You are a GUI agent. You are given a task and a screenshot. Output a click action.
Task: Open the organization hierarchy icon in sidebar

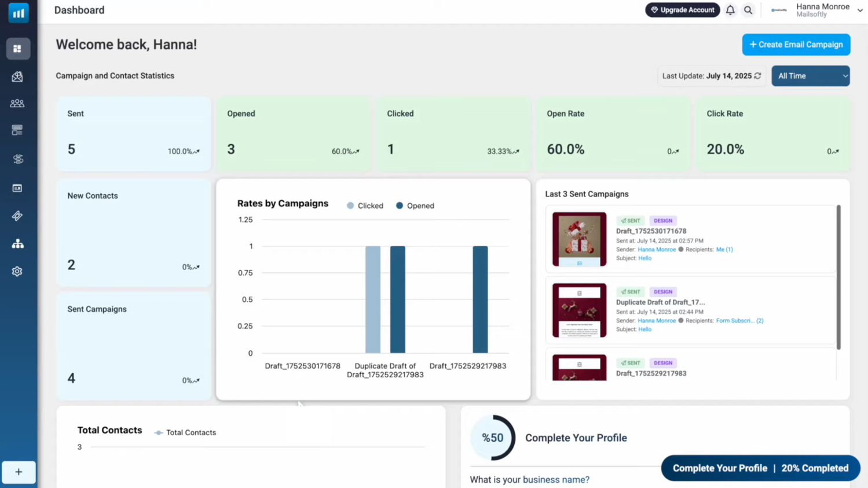(x=17, y=243)
